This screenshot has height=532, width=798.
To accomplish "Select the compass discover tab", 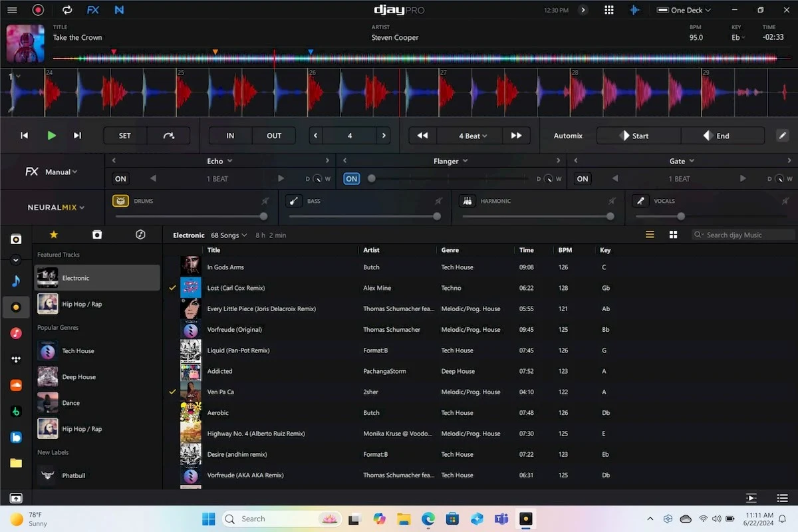I will click(x=140, y=235).
